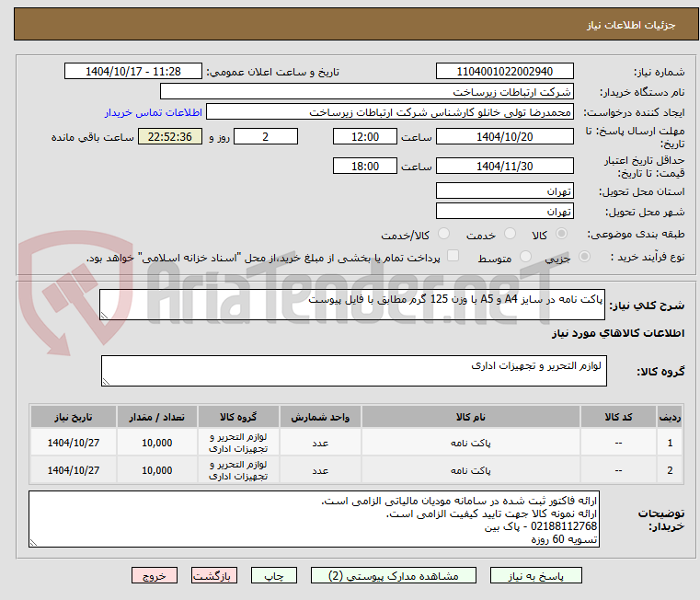
Task: Select the کالا/خدمت radio button
Action: 443,234
